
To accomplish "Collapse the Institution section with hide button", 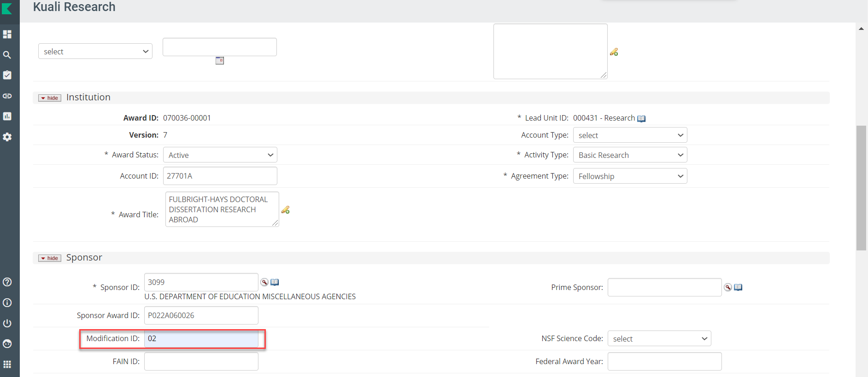I will (50, 98).
